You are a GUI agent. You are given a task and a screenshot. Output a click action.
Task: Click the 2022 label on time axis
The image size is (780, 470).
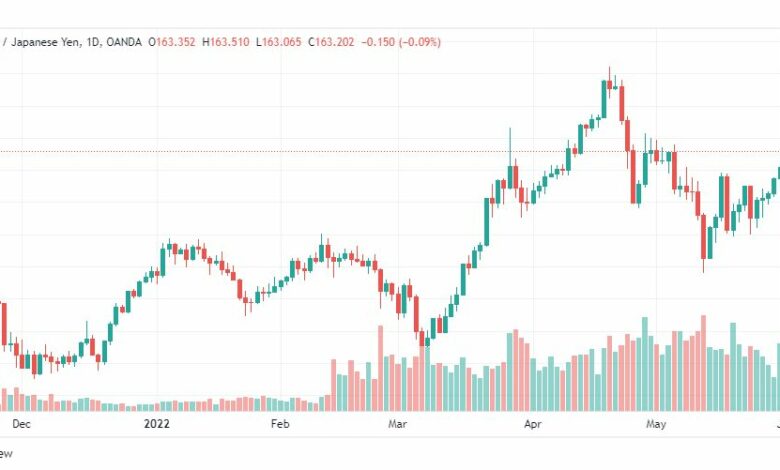(157, 424)
